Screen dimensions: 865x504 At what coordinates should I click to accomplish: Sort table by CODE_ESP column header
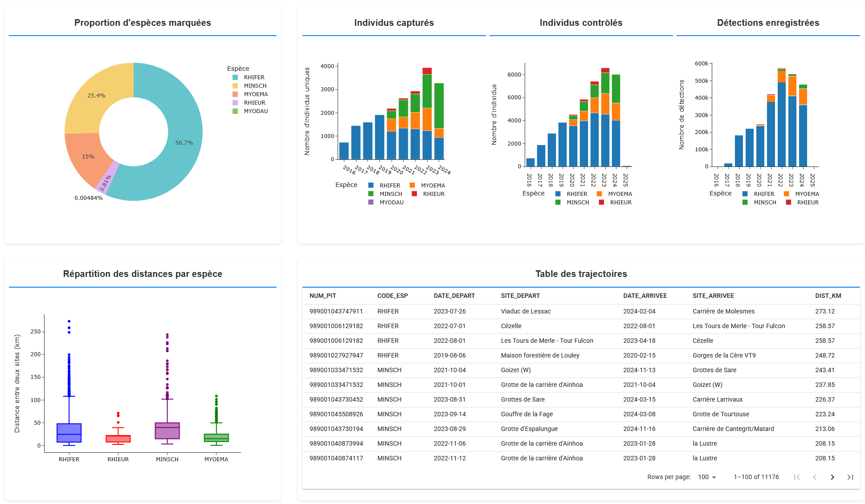392,296
